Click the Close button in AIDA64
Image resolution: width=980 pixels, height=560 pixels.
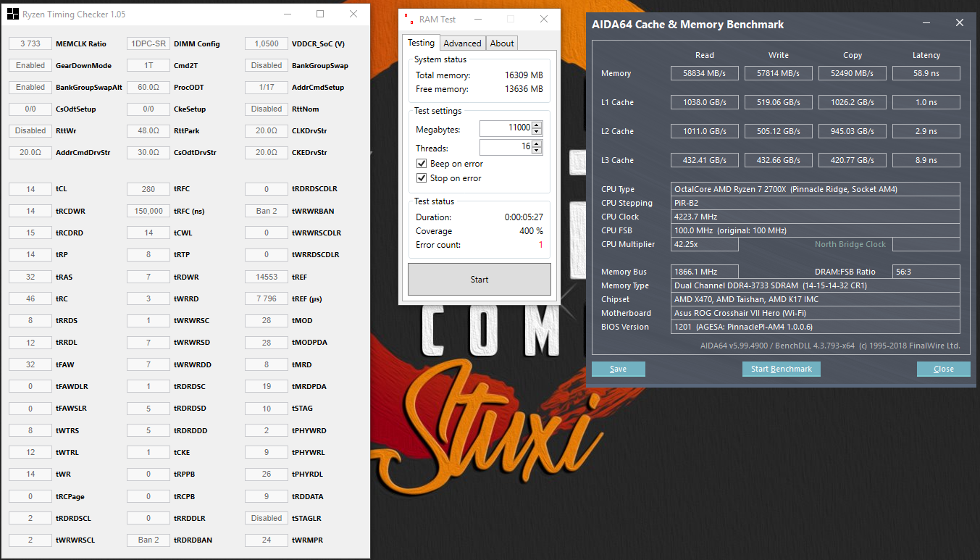944,369
